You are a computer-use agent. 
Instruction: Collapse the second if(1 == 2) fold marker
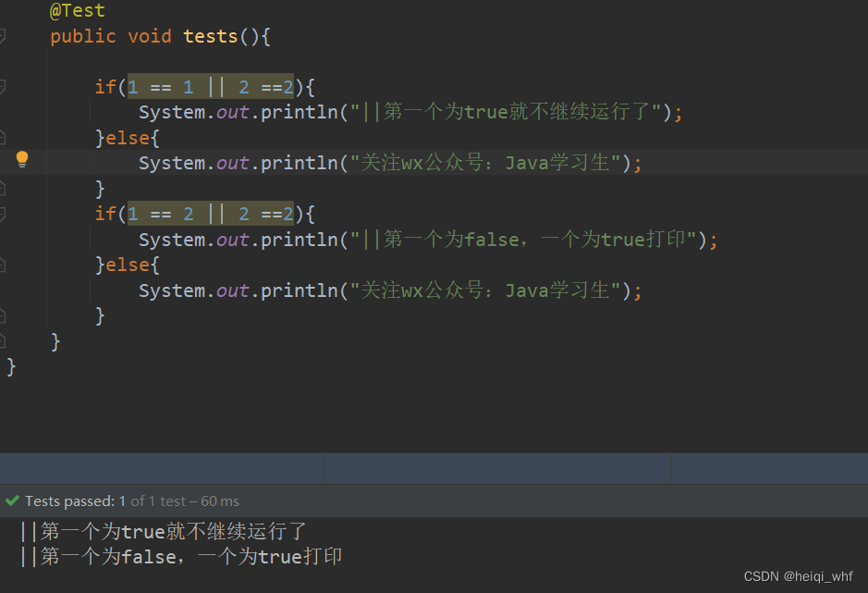tap(2, 214)
